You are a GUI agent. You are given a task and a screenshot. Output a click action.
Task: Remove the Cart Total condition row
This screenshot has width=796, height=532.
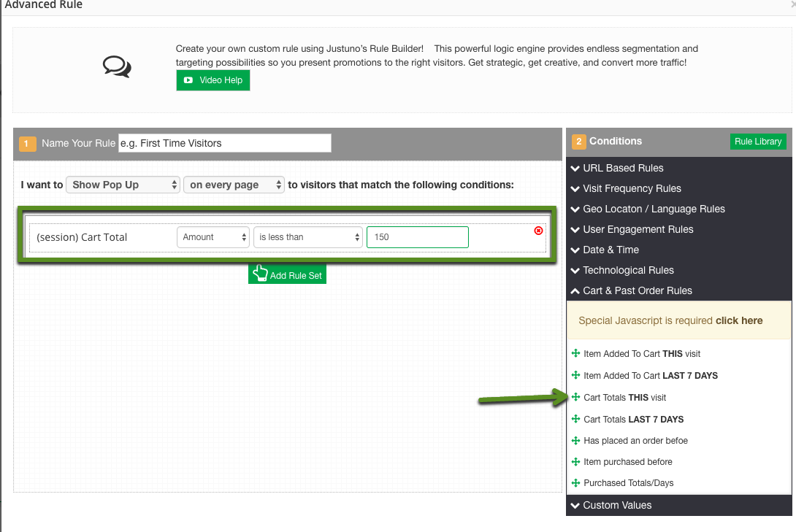(x=539, y=231)
